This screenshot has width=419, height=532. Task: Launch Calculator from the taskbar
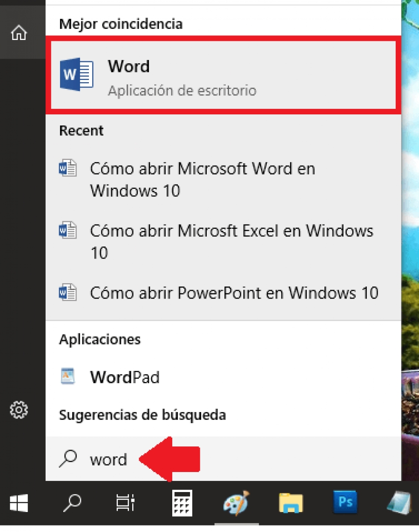pyautogui.click(x=182, y=503)
